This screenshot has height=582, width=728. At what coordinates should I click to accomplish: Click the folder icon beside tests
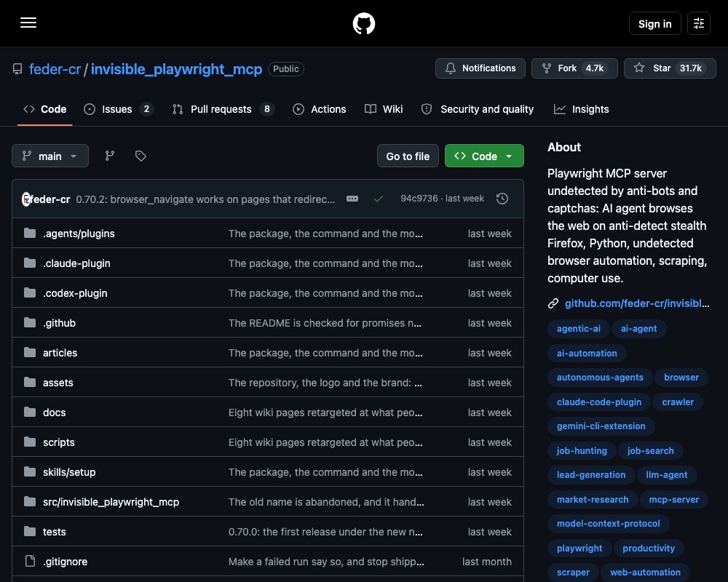click(x=30, y=531)
